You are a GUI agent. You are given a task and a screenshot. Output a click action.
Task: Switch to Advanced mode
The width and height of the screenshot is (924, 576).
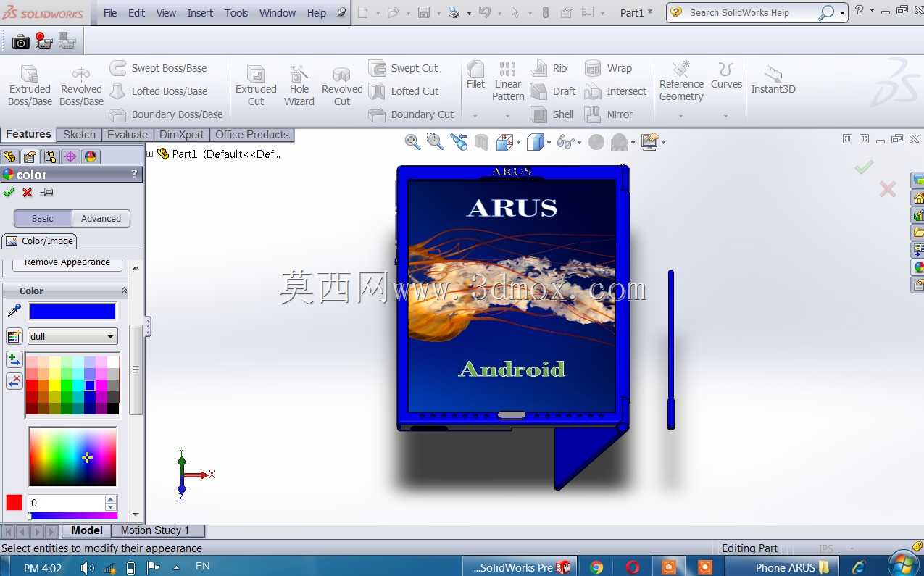[101, 218]
